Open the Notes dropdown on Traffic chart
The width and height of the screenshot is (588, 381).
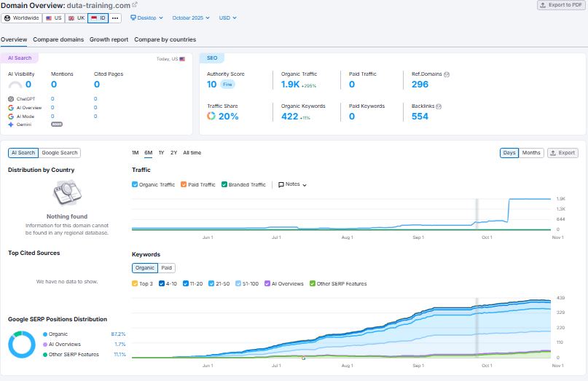tap(293, 185)
